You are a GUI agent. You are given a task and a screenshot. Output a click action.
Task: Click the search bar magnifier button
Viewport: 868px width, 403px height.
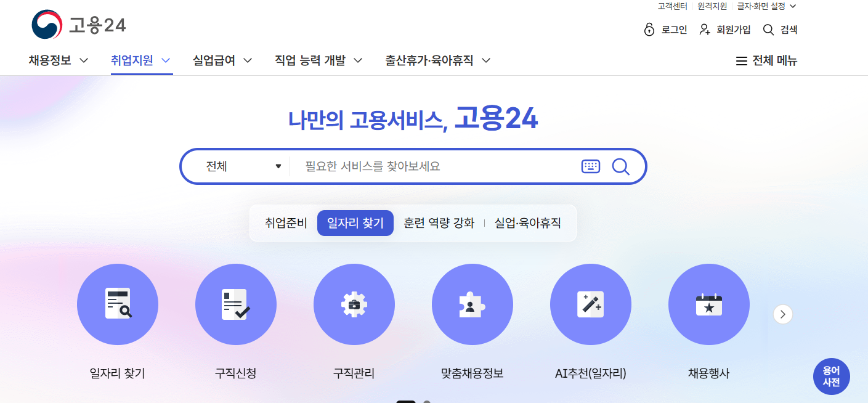620,166
